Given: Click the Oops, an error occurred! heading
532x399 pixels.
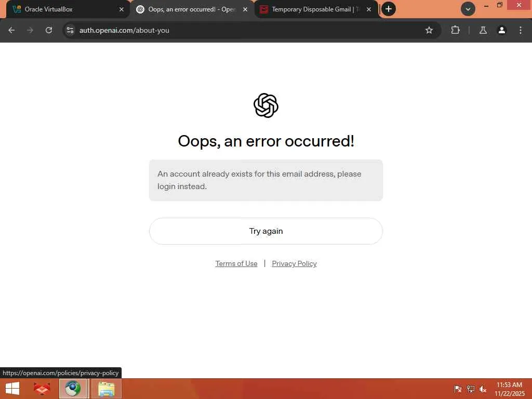Looking at the screenshot, I should click(266, 141).
